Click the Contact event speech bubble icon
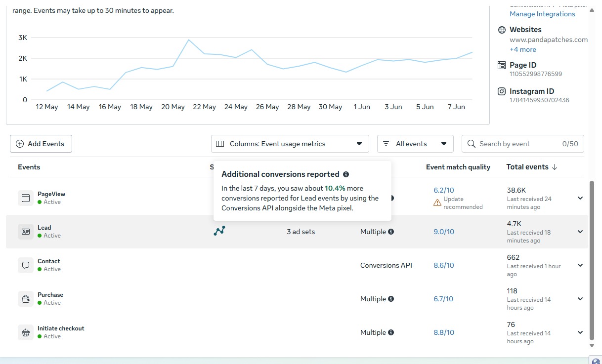Viewport: 602px width, 364px height. click(26, 265)
